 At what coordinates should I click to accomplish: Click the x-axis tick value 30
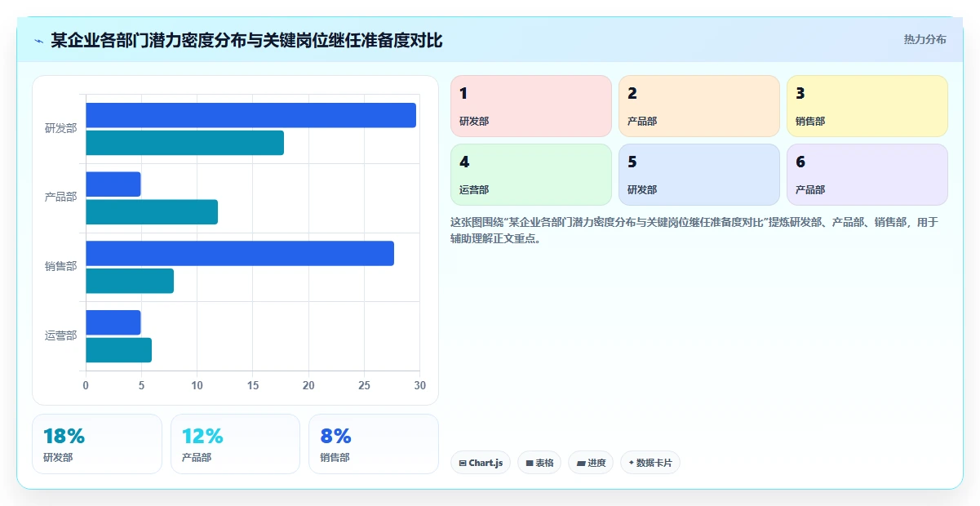[420, 385]
